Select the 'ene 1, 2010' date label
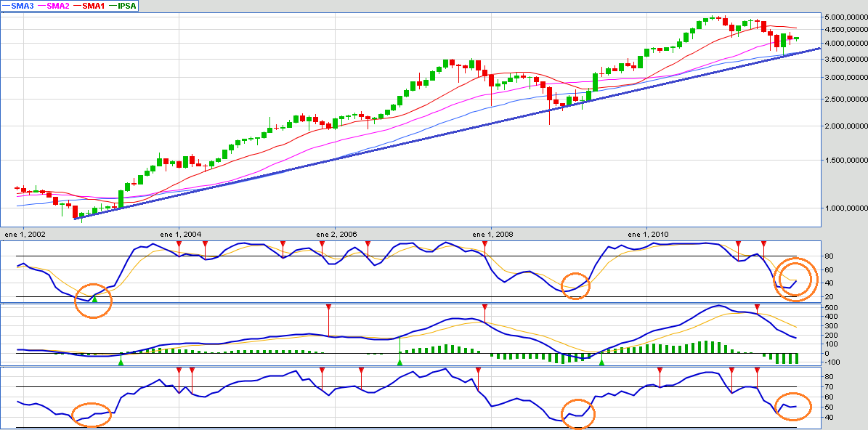This screenshot has height=430, width=868. (x=649, y=235)
